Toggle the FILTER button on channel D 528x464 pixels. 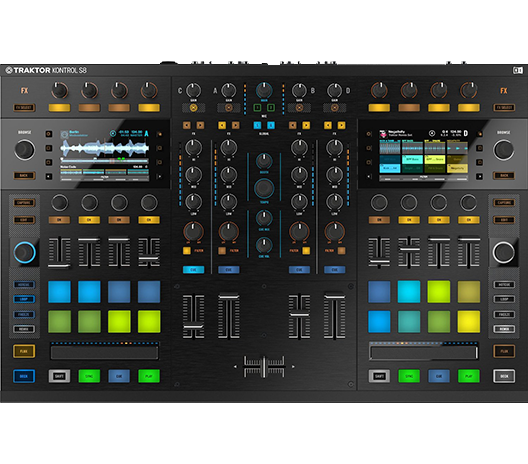(x=341, y=251)
